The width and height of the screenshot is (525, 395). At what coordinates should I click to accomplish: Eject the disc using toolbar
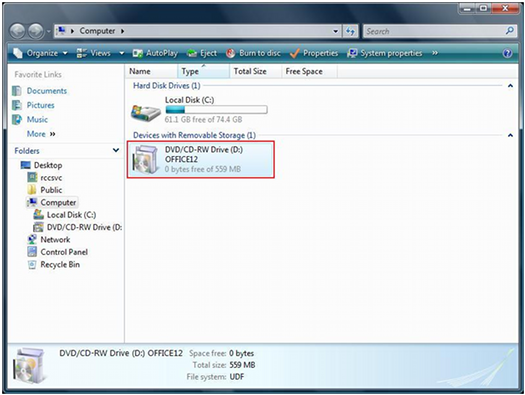[x=202, y=53]
